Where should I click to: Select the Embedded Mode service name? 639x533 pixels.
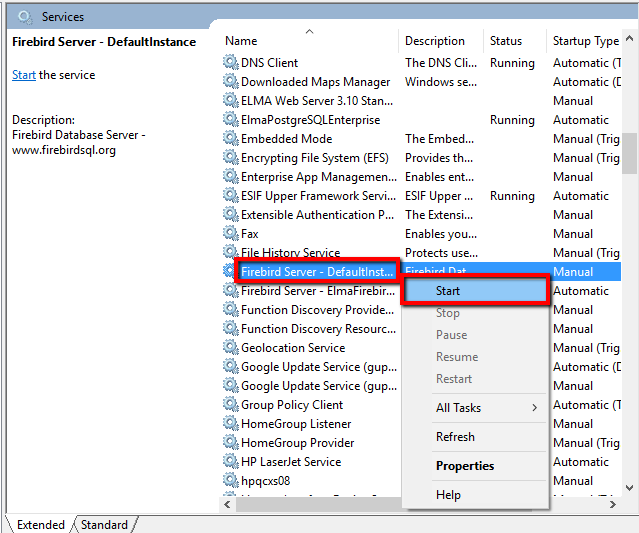click(x=286, y=139)
